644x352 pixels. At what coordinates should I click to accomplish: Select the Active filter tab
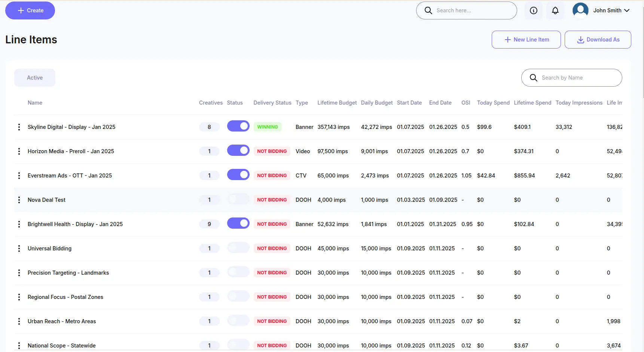(x=34, y=77)
